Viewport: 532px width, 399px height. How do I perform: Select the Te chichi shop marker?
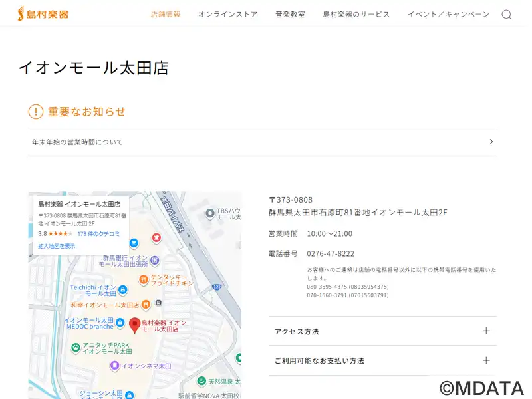(122, 290)
